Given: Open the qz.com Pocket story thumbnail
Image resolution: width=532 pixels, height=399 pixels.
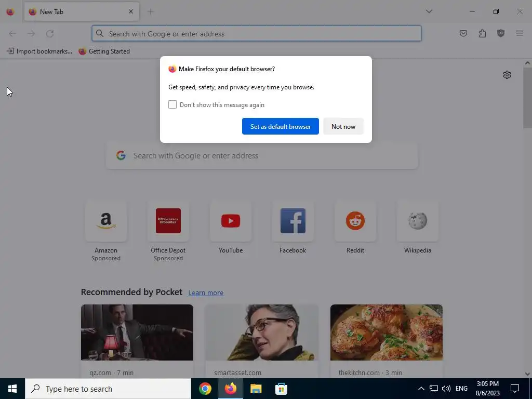Looking at the screenshot, I should [x=137, y=332].
